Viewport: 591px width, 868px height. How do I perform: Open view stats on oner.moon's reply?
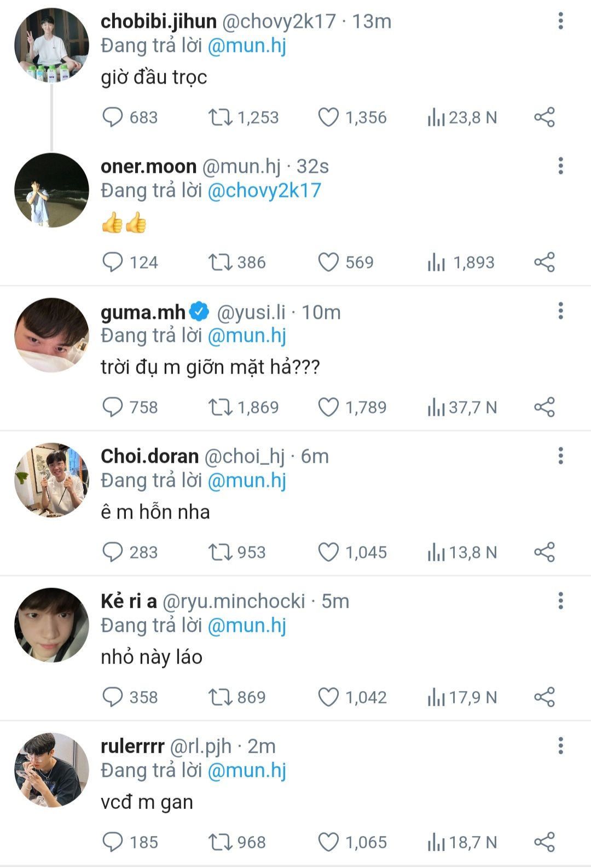point(436,263)
